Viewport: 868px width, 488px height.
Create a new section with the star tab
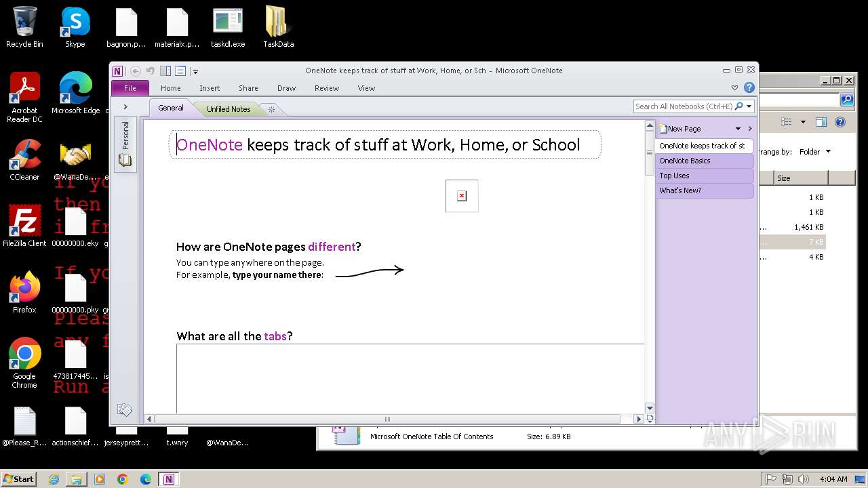[x=271, y=109]
